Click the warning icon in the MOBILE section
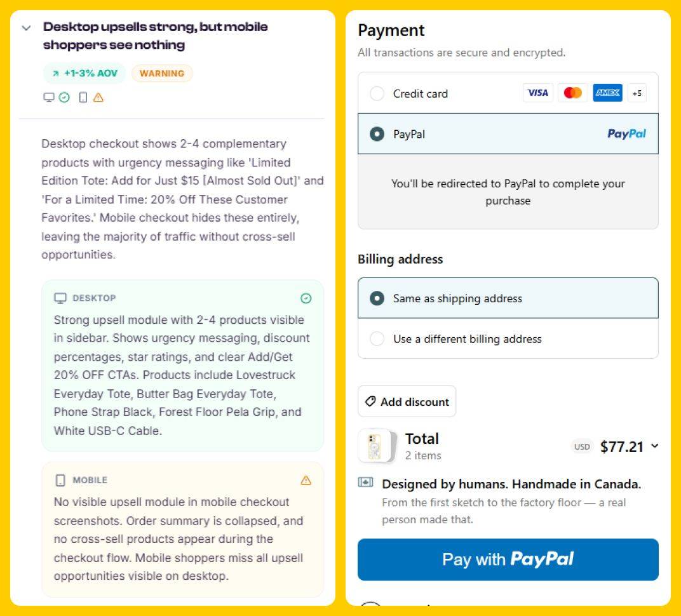The height and width of the screenshot is (616, 681). tap(306, 481)
